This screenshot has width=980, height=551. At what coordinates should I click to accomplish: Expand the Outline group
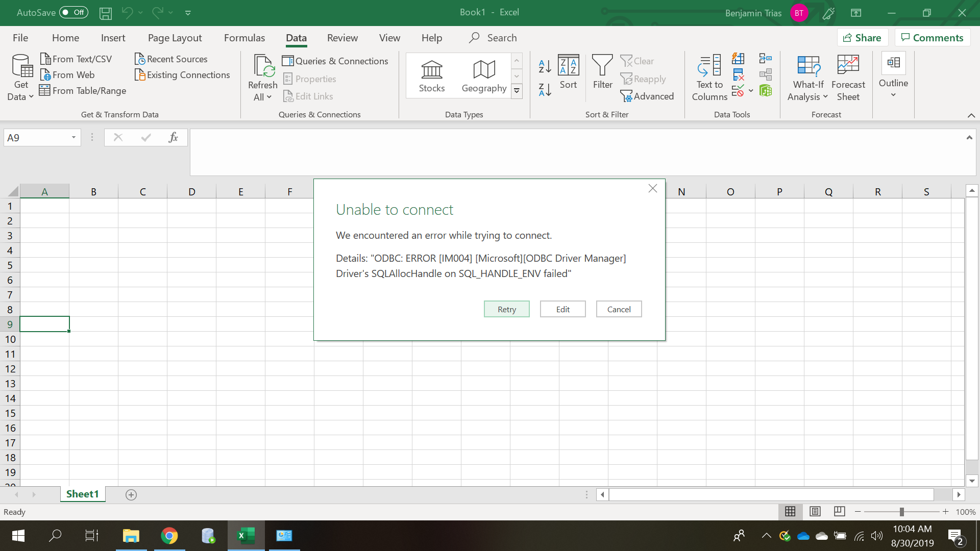click(x=893, y=75)
